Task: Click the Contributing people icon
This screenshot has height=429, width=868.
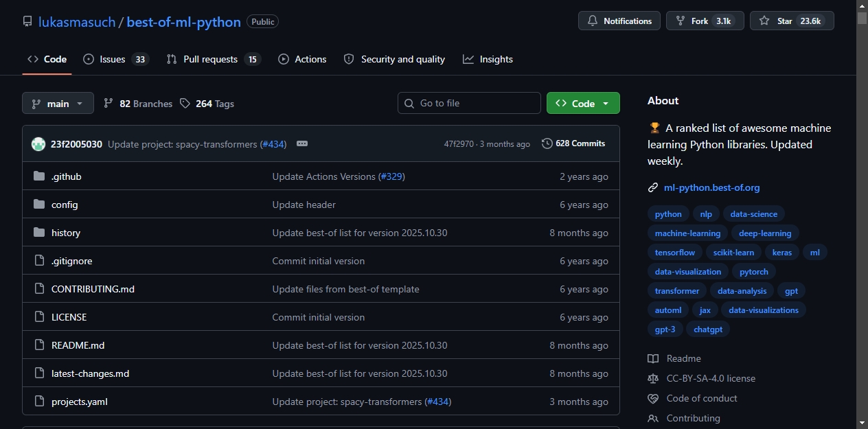Action: 653,418
